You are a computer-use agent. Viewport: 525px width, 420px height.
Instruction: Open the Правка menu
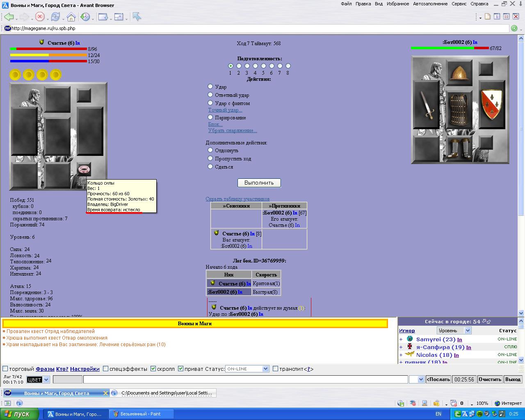pos(363,4)
